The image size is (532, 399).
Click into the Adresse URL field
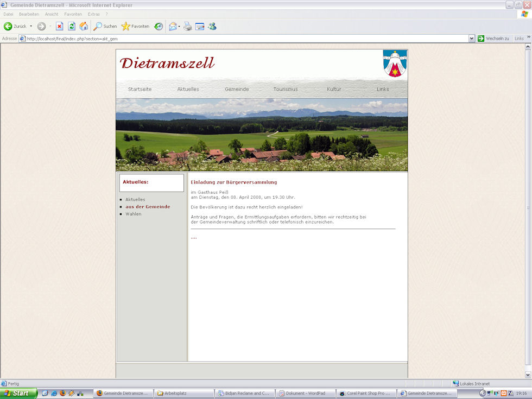point(244,39)
